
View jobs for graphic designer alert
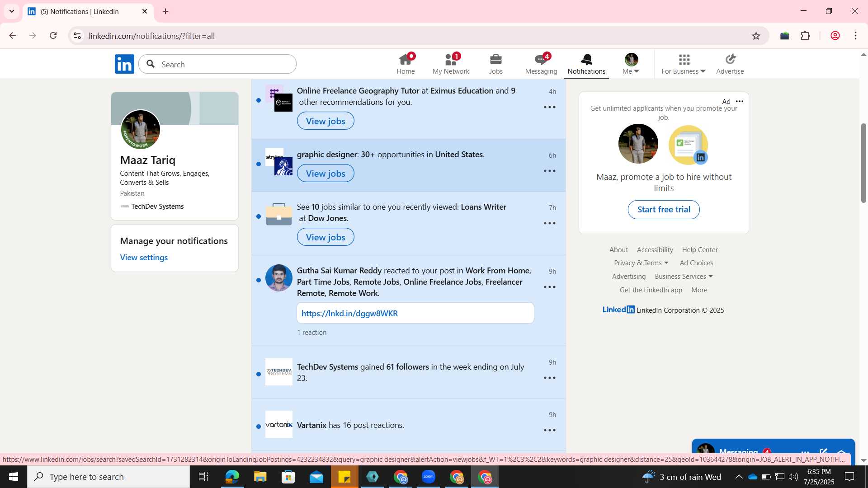pyautogui.click(x=325, y=173)
